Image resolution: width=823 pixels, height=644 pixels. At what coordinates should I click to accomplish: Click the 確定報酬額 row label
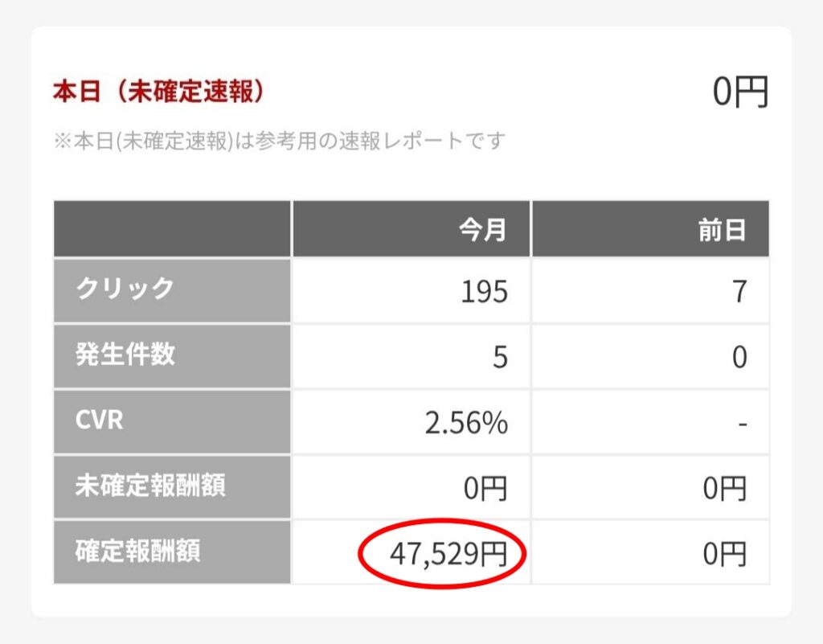(x=137, y=551)
